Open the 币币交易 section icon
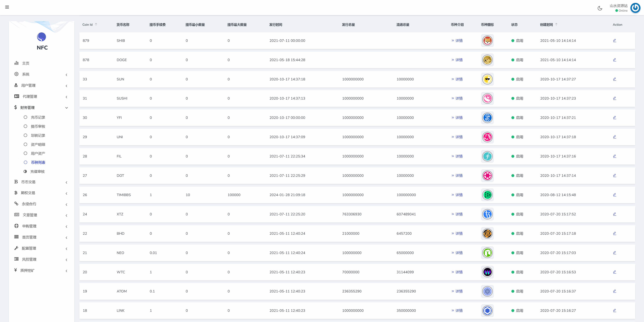The width and height of the screenshot is (644, 322). pos(16,182)
